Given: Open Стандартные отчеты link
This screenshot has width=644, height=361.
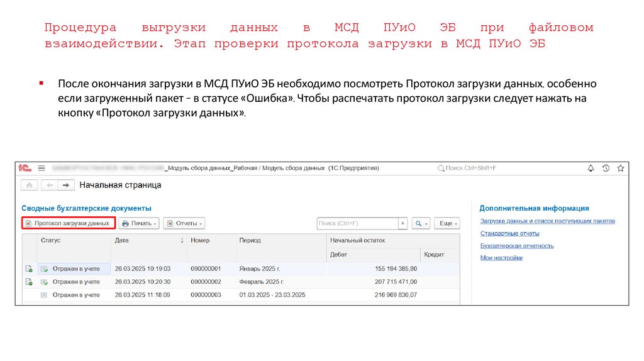Looking at the screenshot, I should click(x=509, y=233).
